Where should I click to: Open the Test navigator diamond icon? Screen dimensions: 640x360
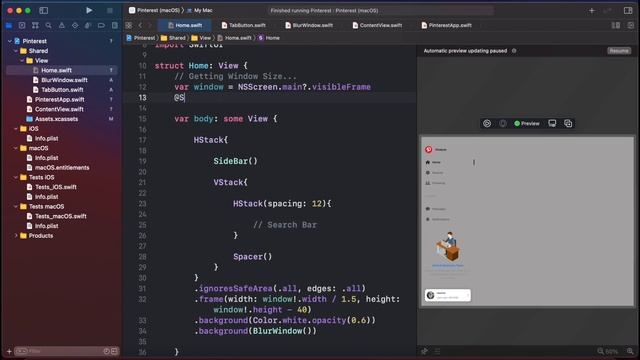[x=75, y=25]
